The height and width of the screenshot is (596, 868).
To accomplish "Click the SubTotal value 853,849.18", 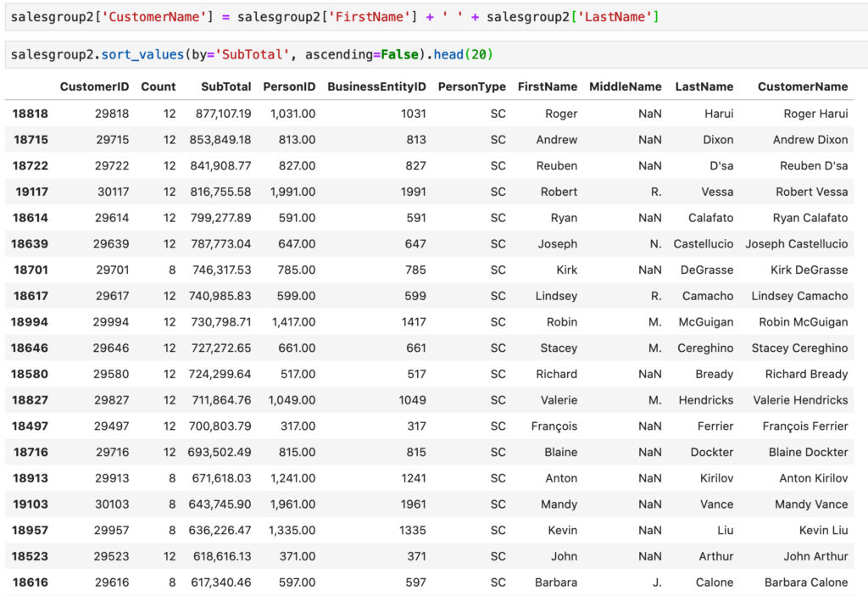I will point(220,140).
